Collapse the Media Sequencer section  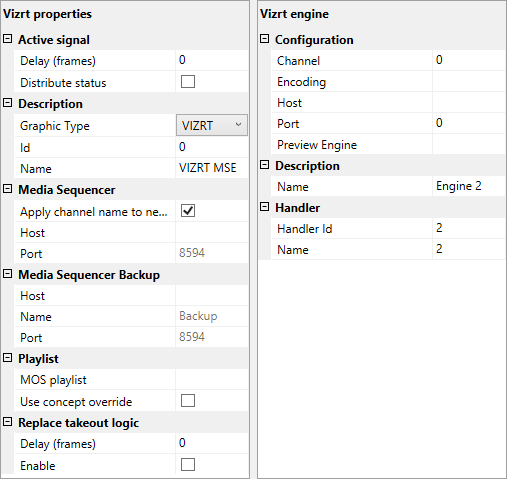[x=8, y=189]
